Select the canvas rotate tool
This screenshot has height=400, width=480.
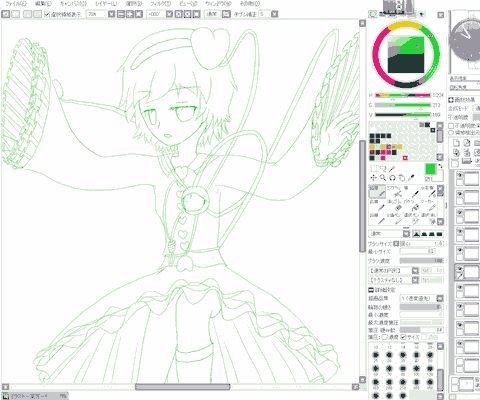click(392, 178)
